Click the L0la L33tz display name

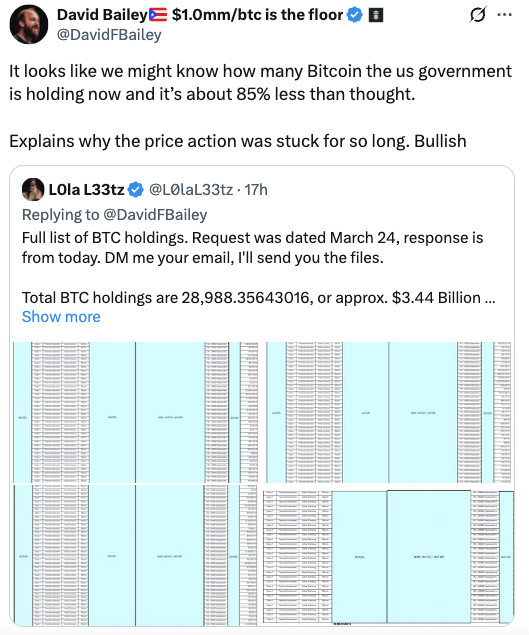click(x=86, y=190)
